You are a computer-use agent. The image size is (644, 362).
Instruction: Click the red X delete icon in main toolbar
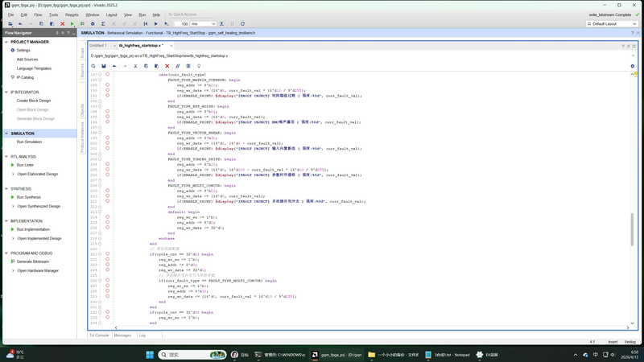pyautogui.click(x=63, y=24)
